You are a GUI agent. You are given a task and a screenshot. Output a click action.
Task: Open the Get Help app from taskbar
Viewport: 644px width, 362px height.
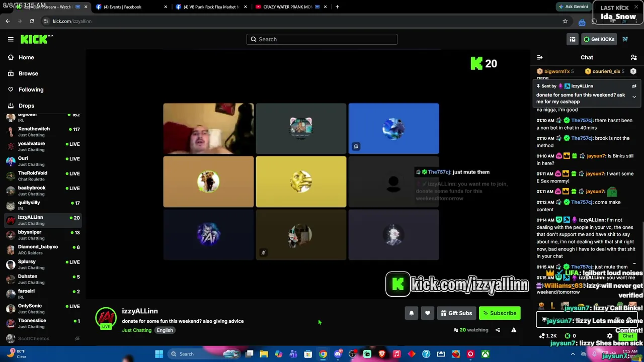point(426,354)
